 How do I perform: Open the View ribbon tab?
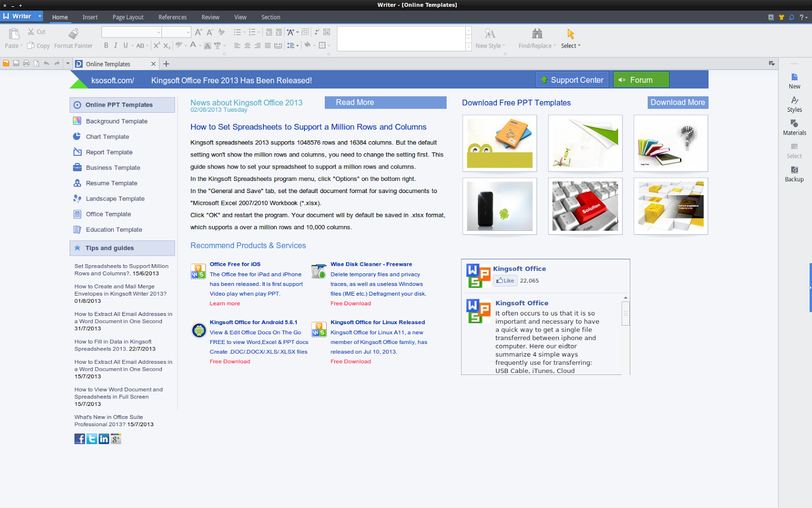tap(240, 17)
